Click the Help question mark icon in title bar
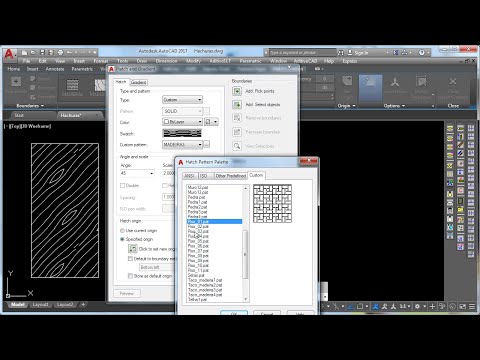 pos(422,52)
